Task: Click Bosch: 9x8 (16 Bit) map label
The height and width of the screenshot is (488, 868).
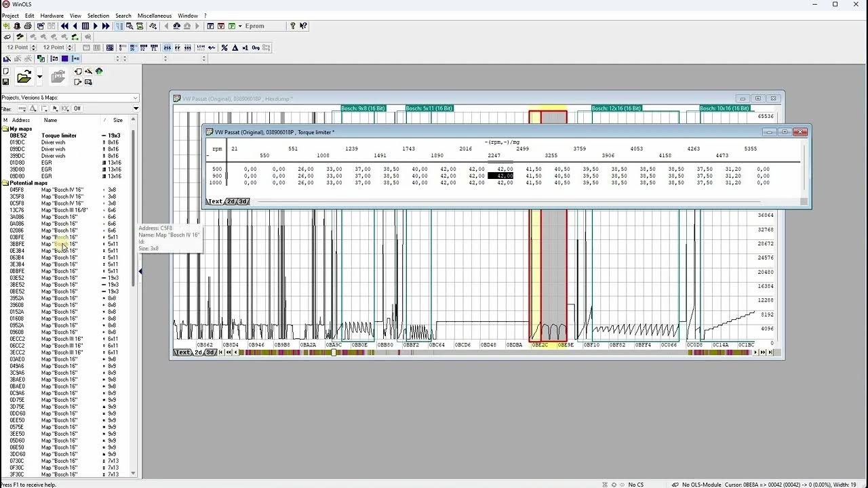Action: [x=363, y=108]
